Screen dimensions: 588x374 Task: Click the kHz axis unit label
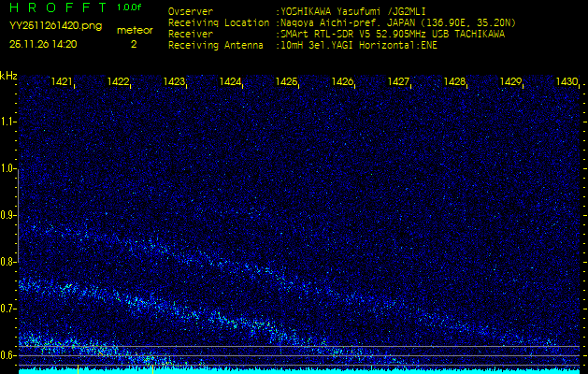[x=8, y=76]
